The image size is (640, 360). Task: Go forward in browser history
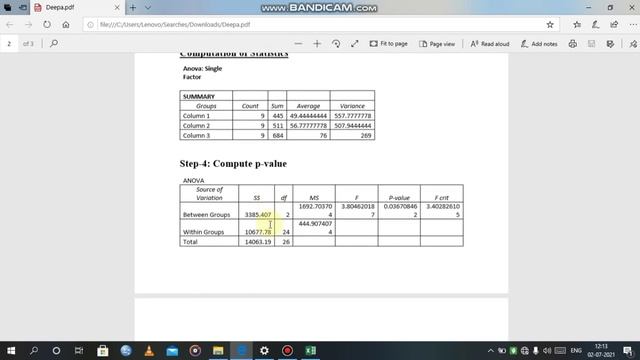tap(28, 24)
